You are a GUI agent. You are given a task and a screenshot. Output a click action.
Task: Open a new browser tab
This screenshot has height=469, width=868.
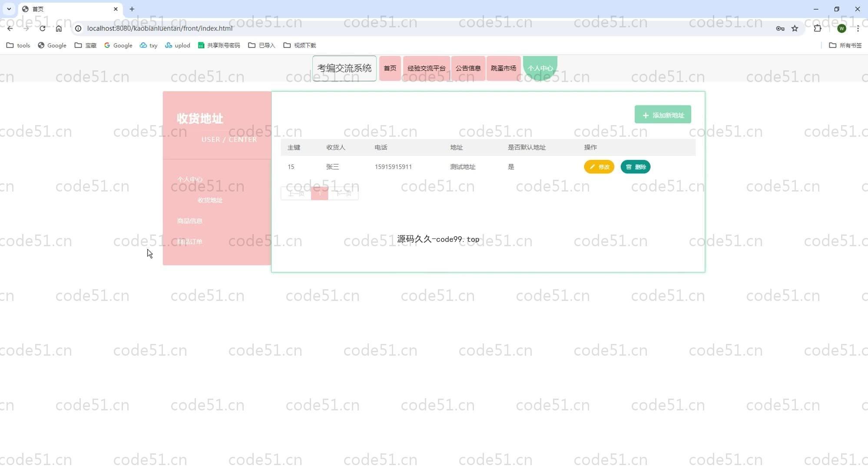(x=132, y=9)
